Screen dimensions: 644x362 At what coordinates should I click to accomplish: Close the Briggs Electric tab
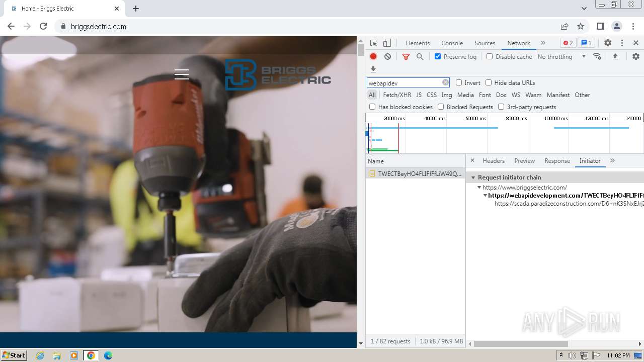[x=117, y=9]
